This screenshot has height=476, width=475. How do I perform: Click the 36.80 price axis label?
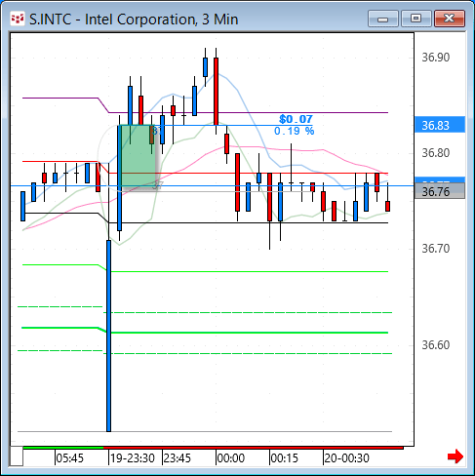(436, 152)
